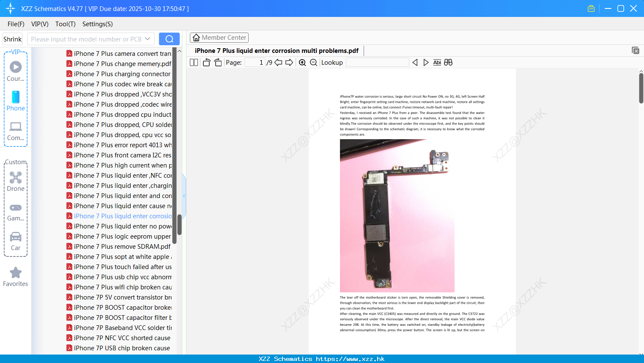The height and width of the screenshot is (363, 644).
Task: Rotate page counterclockwise
Action: point(206,62)
